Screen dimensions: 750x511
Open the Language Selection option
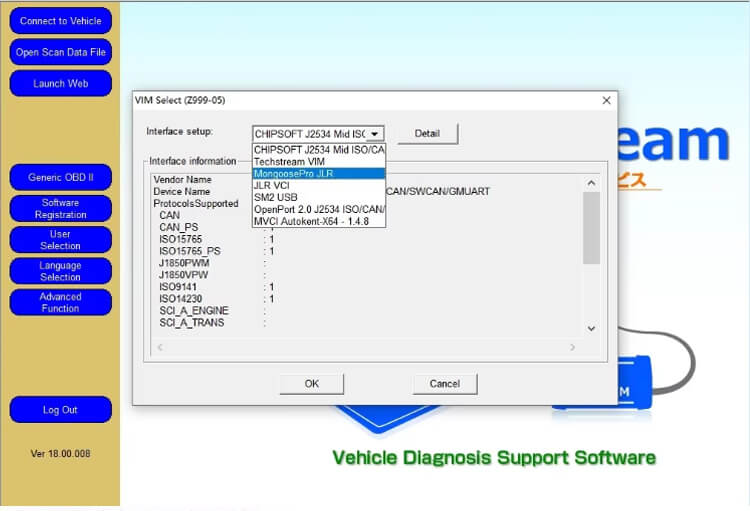coord(60,271)
